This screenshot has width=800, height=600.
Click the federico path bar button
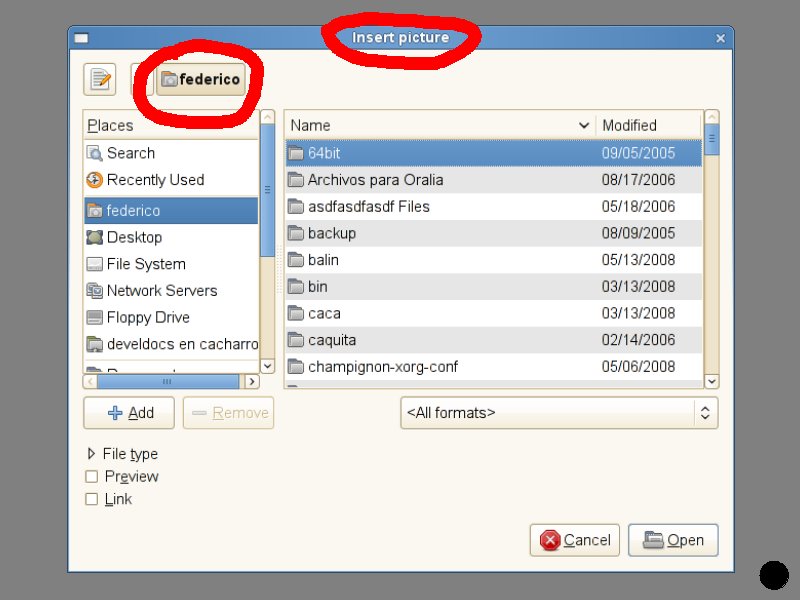click(x=201, y=79)
